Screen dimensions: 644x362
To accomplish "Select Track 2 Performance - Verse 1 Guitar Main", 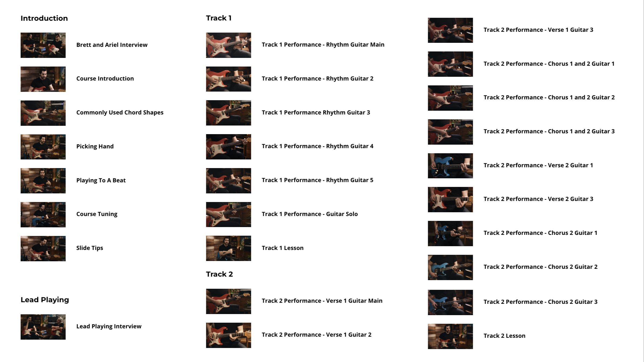I will (x=322, y=301).
